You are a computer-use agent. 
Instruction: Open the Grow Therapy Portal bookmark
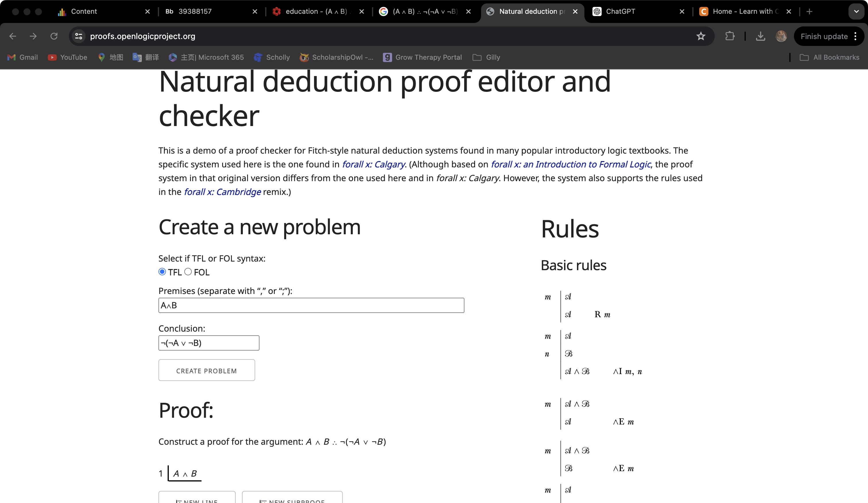pos(422,57)
